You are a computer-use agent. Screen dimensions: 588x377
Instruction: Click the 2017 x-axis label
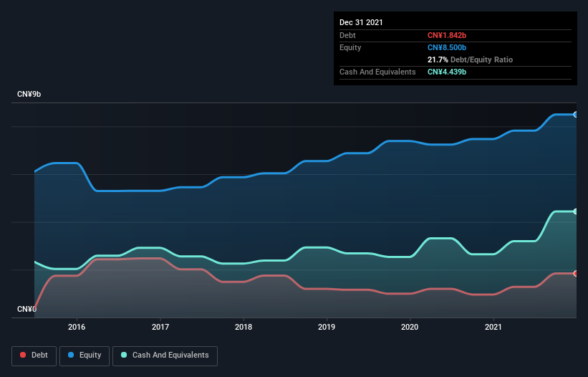160,327
